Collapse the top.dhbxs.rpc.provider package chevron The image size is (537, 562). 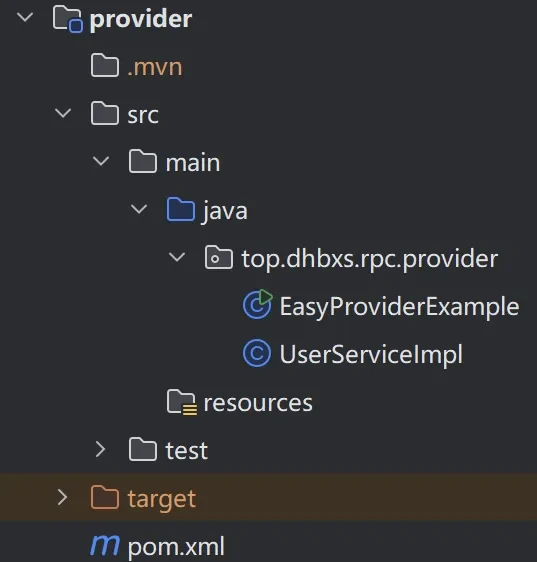point(177,257)
